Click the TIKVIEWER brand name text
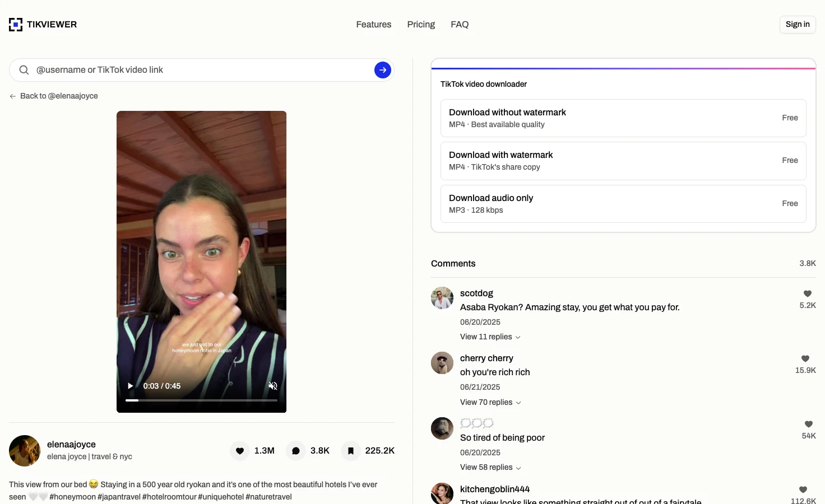The image size is (825, 504). pyautogui.click(x=52, y=24)
